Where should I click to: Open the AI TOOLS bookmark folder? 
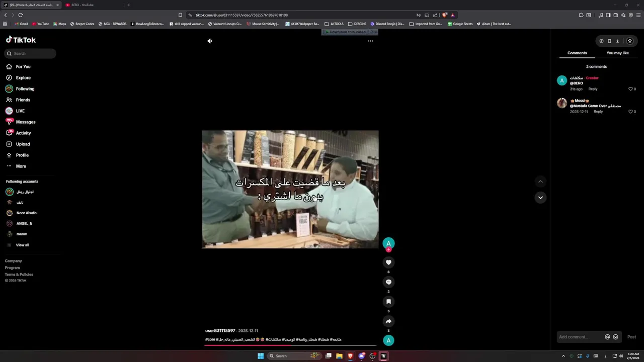tap(334, 24)
